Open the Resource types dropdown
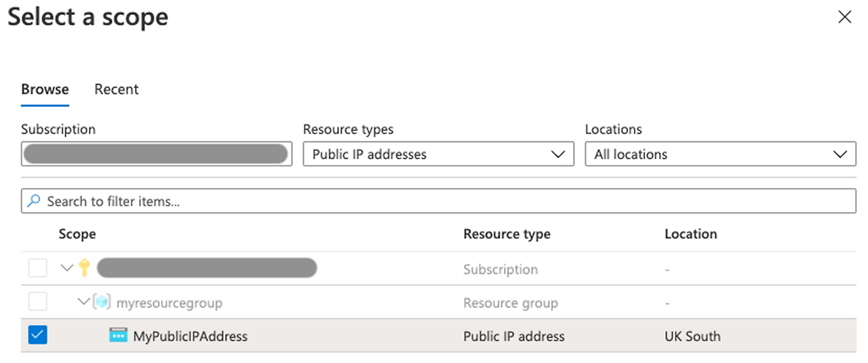This screenshot has width=868, height=363. point(439,154)
